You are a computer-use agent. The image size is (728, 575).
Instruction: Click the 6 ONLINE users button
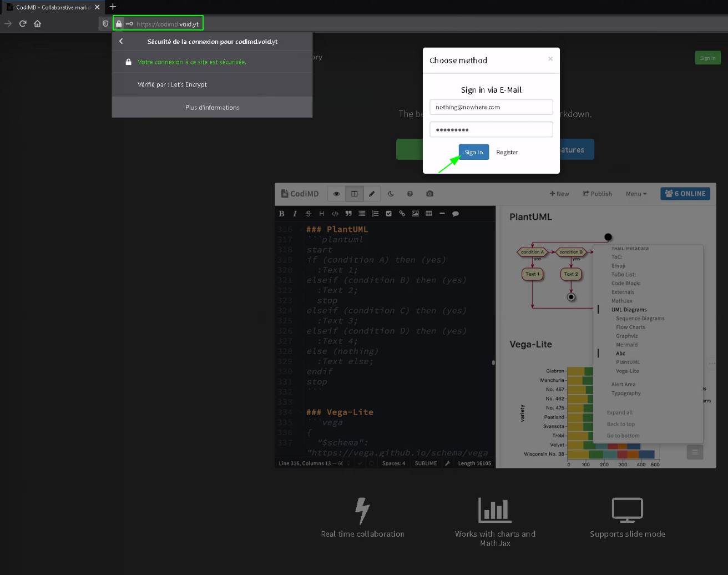pos(685,194)
